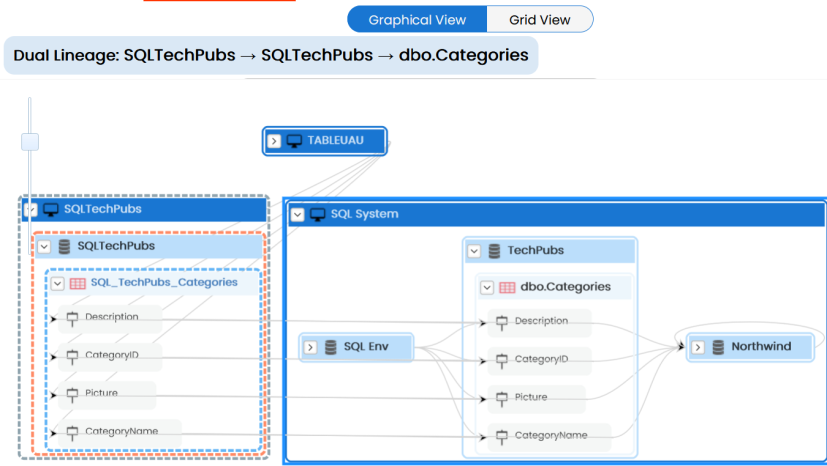Switch to the Grid View tab
827x466 pixels.
point(540,20)
